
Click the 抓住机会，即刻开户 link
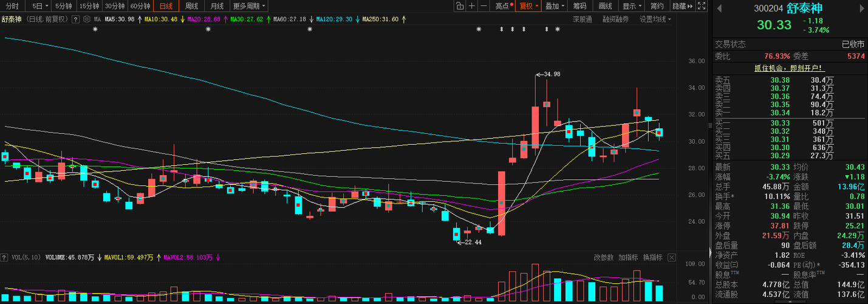[788, 68]
